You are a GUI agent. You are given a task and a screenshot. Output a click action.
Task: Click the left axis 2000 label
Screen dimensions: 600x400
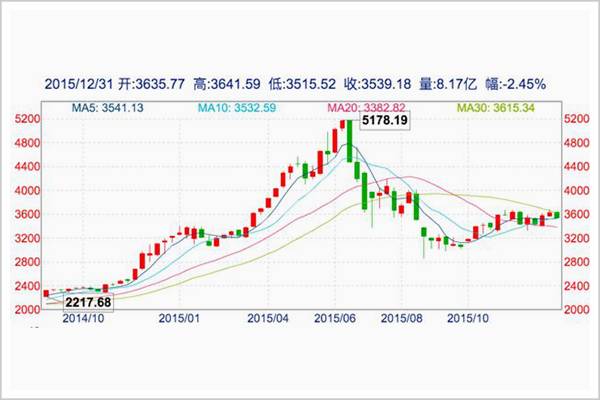point(27,310)
